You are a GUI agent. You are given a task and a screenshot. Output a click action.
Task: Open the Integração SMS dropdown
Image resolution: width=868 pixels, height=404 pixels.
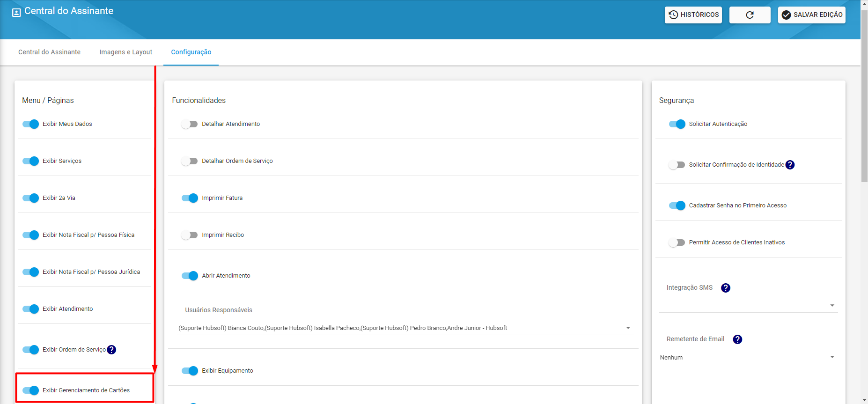click(832, 305)
